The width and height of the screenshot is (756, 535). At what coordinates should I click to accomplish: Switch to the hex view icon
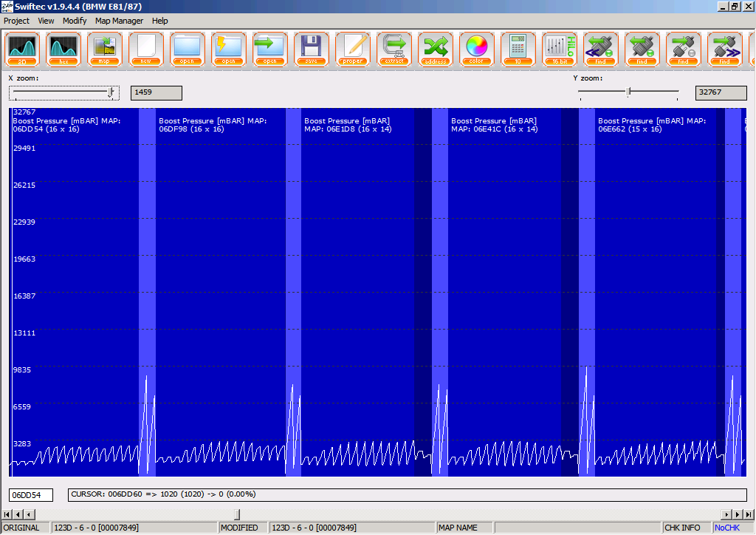(63, 50)
